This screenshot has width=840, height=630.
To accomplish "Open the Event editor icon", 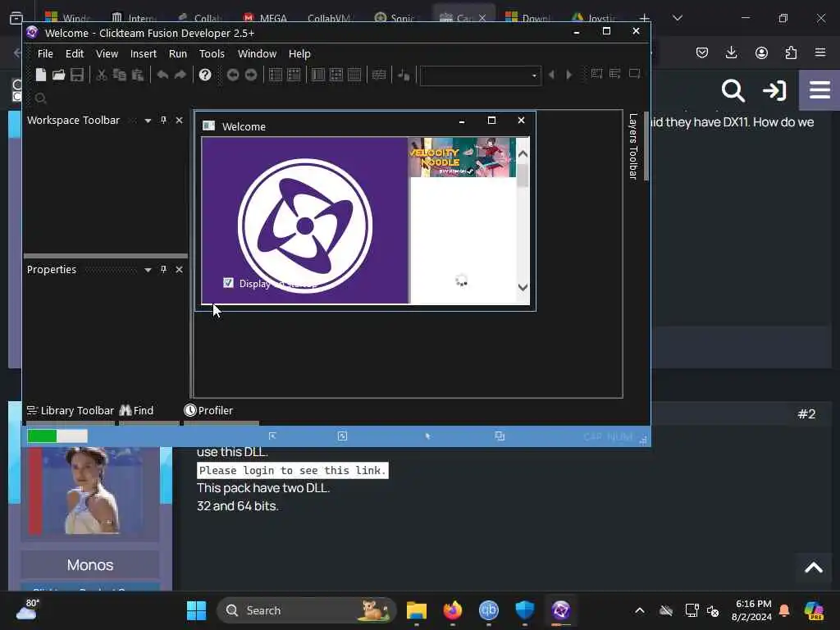I will 317,75.
